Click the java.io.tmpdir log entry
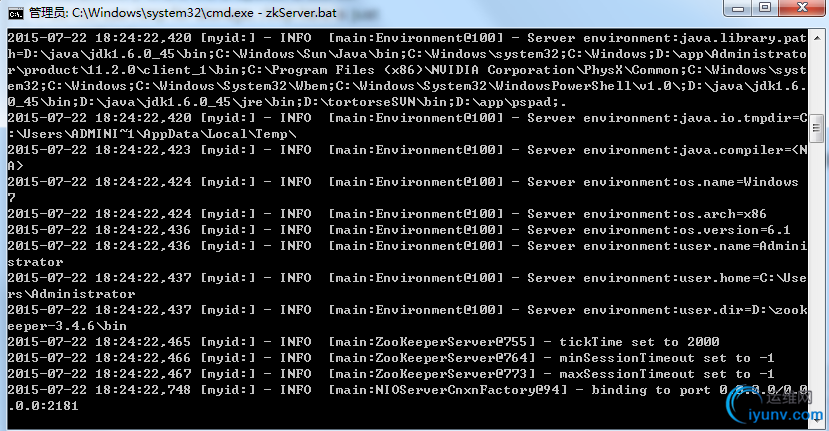 (x=407, y=118)
